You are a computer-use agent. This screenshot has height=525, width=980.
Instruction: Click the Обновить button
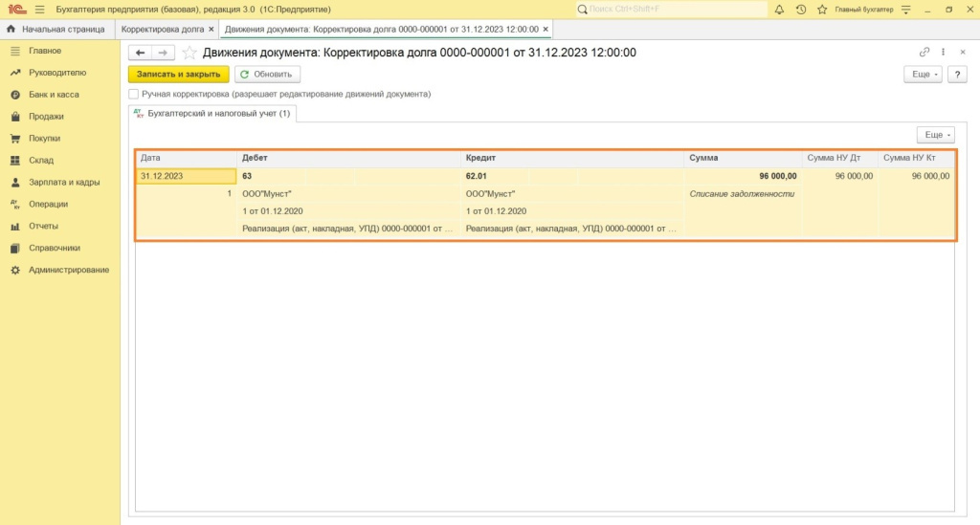(268, 74)
